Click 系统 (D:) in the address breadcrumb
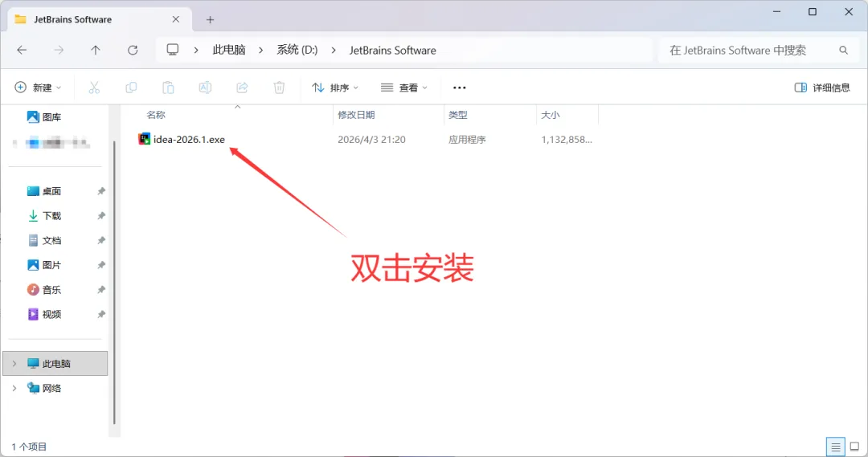Image resolution: width=868 pixels, height=457 pixels. (x=297, y=51)
